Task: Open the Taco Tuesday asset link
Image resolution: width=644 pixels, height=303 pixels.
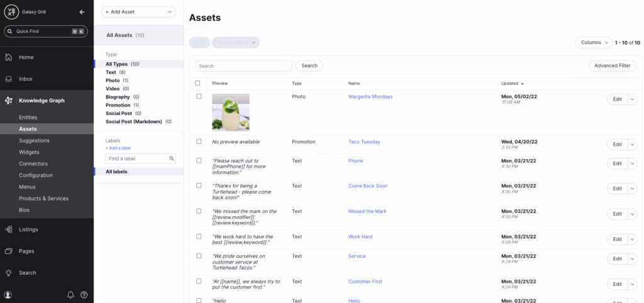Action: [364, 142]
